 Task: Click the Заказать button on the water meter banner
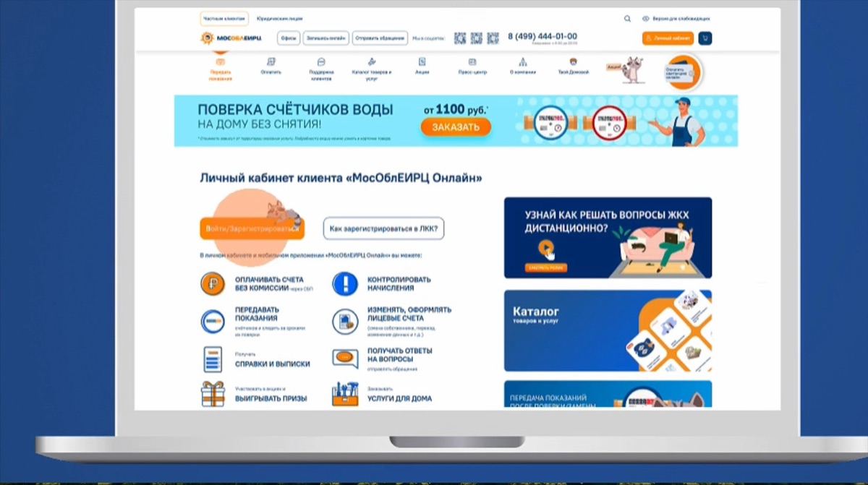(x=456, y=127)
